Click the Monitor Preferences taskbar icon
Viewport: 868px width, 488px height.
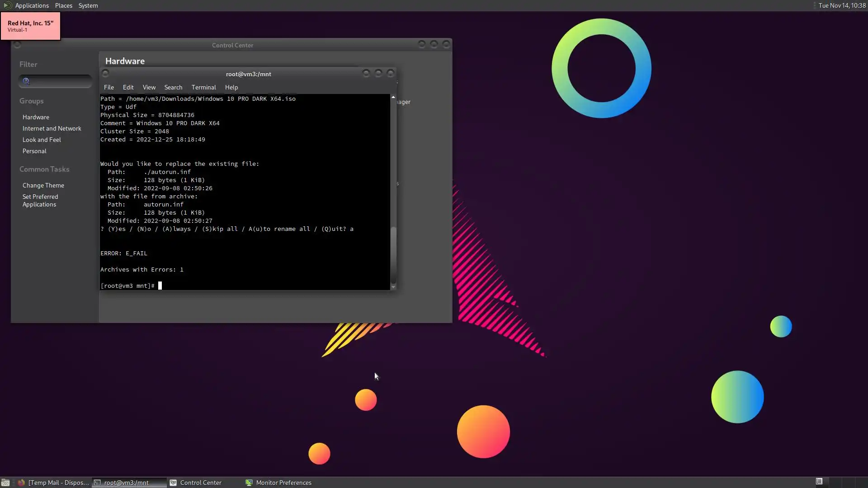click(249, 483)
